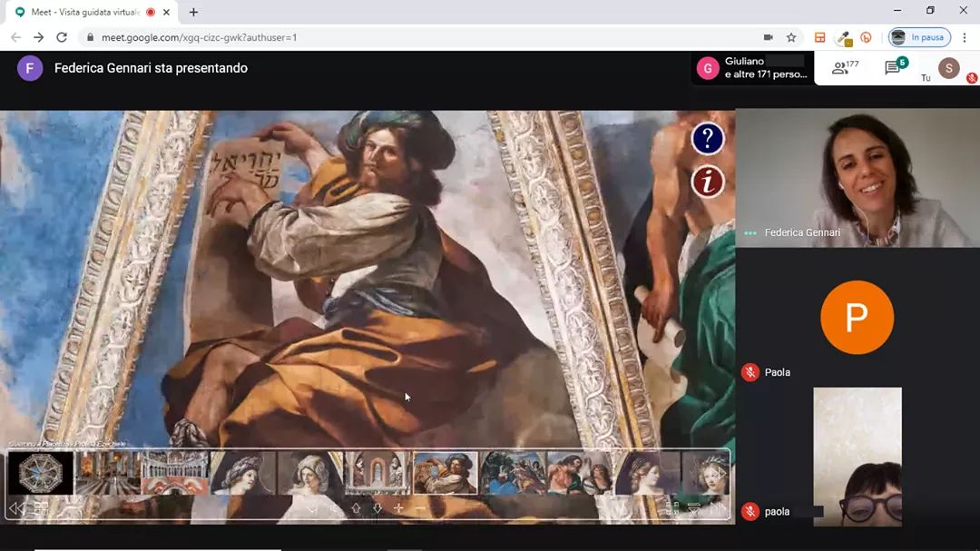This screenshot has height=551, width=980.
Task: Tilt the panorama view up with the up arrow
Action: [356, 508]
